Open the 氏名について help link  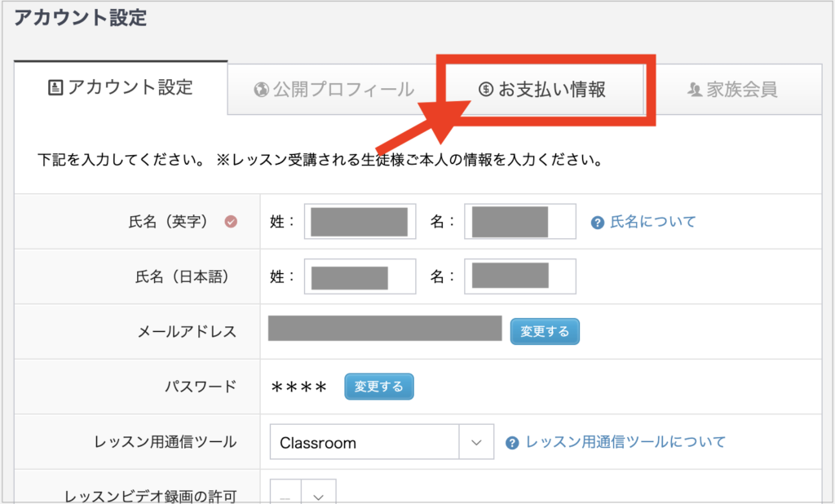point(653,222)
